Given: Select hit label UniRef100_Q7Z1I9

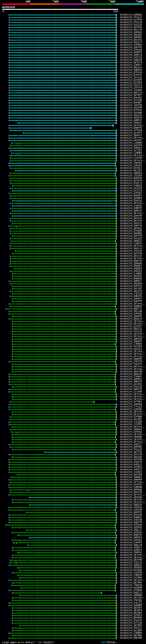Looking at the screenshot, I should 131,191.
